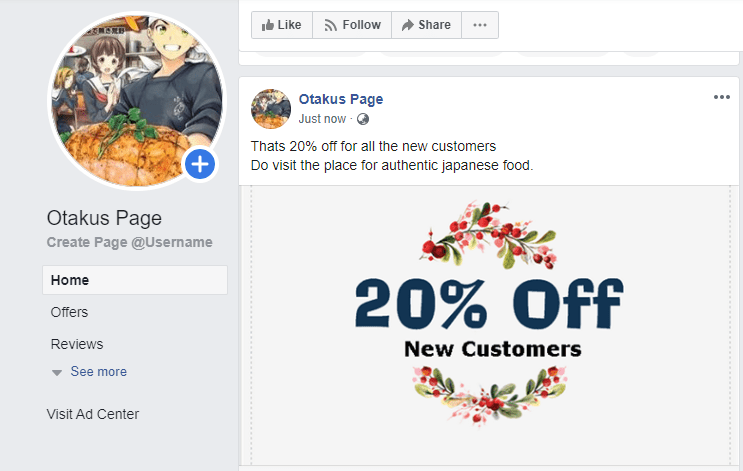Click the small Otakus Page post avatar
The image size is (743, 471).
[271, 108]
